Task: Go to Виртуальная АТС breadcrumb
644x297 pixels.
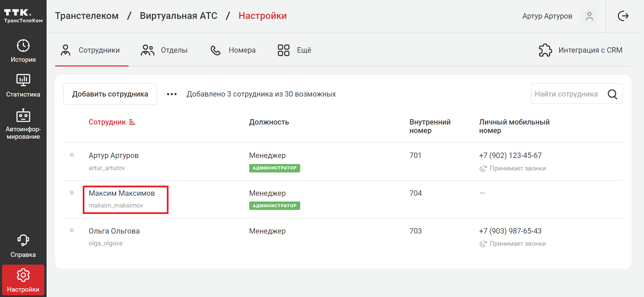Action: (178, 16)
